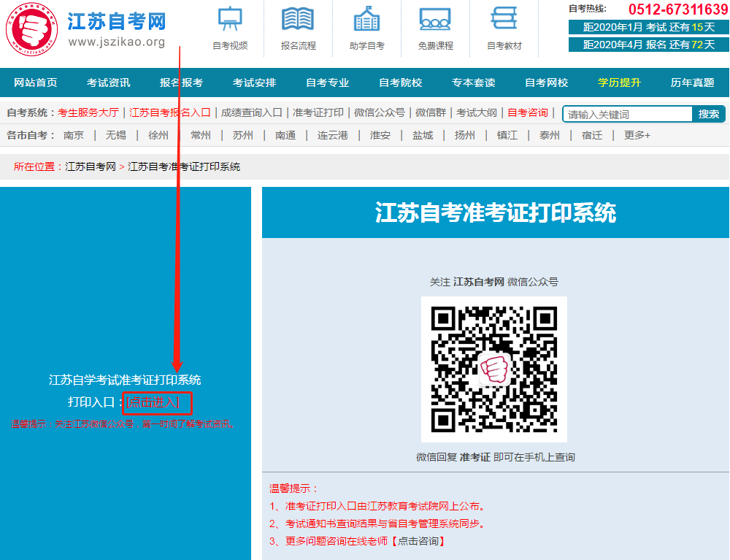Screen dimensions: 730x560
Task: Select 泰州 city link
Action: (x=550, y=136)
